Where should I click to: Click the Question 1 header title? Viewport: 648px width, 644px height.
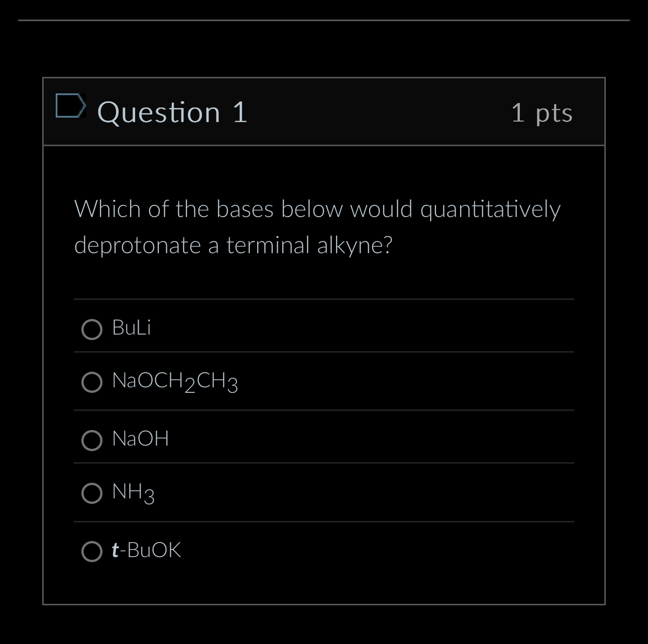173,112
